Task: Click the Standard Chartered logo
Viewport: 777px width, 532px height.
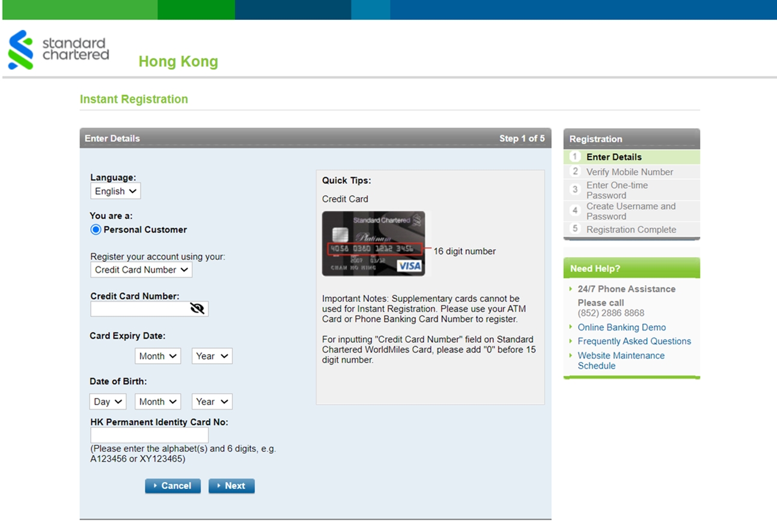Action: coord(59,50)
